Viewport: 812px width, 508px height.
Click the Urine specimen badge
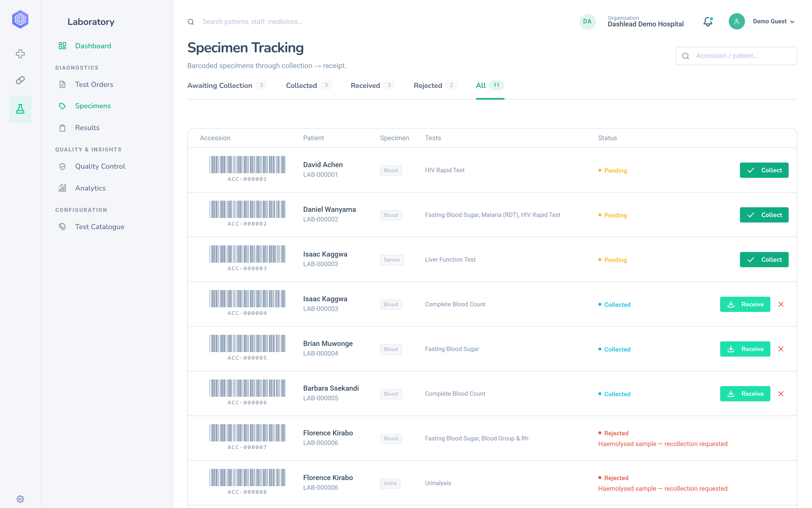coord(390,483)
